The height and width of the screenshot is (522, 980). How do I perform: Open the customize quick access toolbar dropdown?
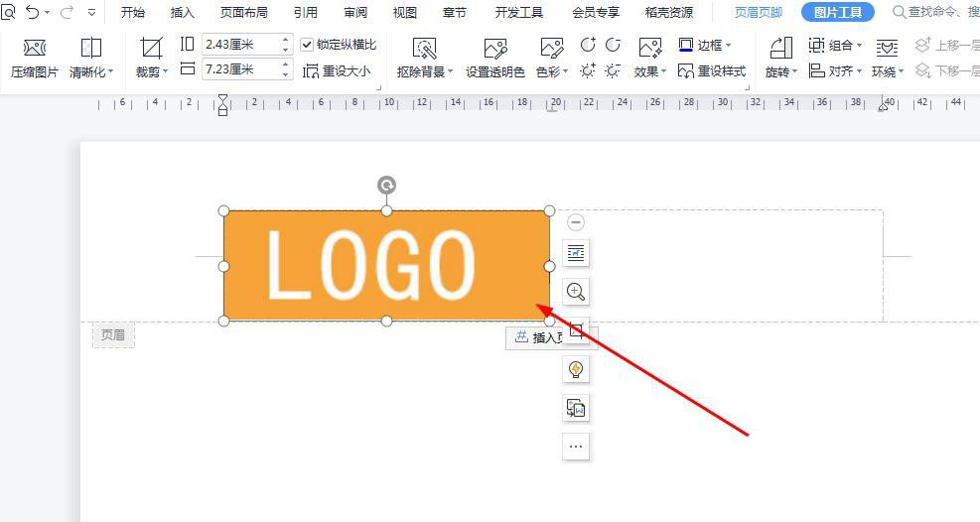click(x=92, y=12)
